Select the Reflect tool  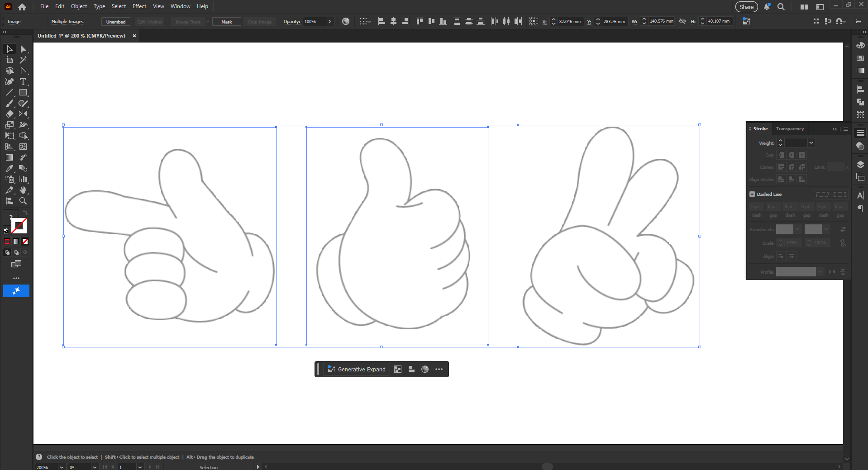tap(23, 114)
